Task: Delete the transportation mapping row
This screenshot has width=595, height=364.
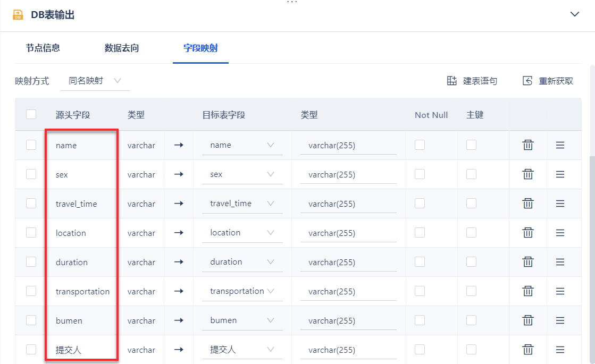Action: (x=528, y=291)
